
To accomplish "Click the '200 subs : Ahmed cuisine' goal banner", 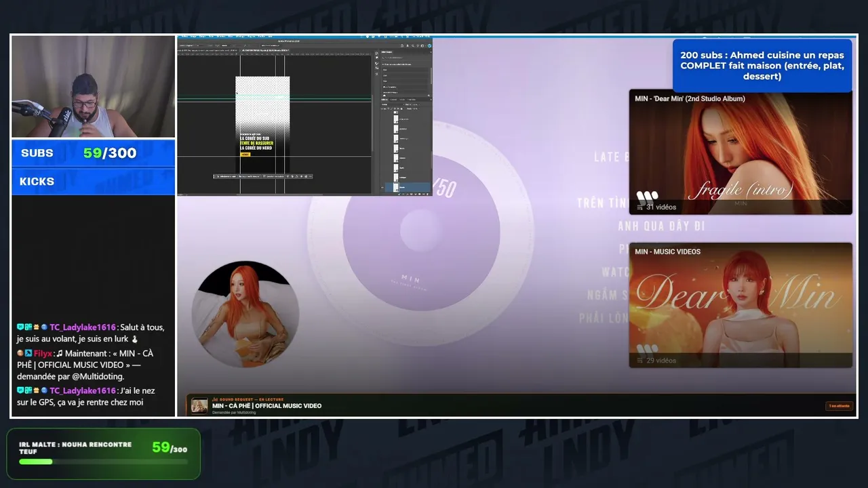I will pos(762,66).
